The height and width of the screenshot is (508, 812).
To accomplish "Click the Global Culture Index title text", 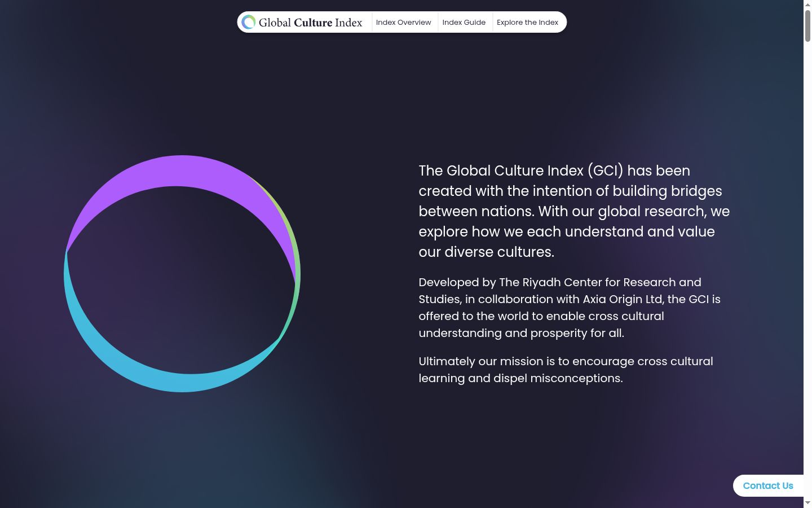I will (311, 23).
